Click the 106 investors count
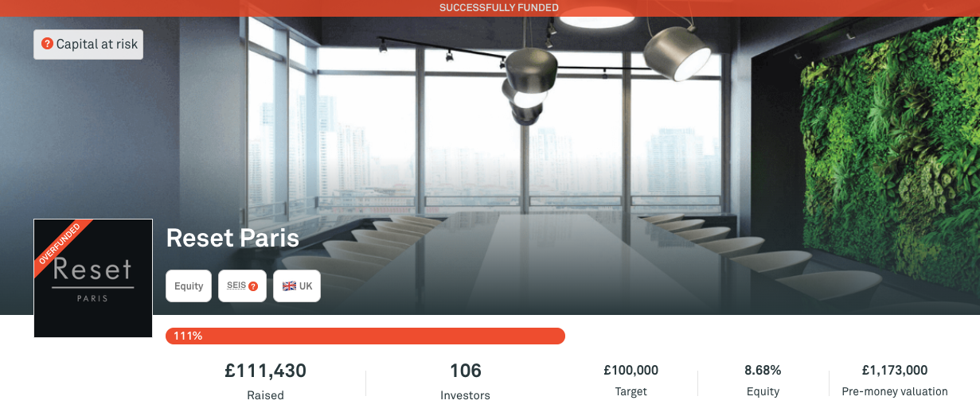Image resolution: width=980 pixels, height=412 pixels. pos(466,371)
